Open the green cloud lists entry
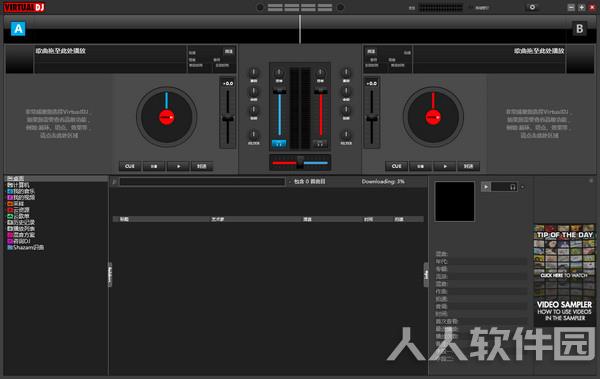This screenshot has height=379, width=600. point(18,216)
